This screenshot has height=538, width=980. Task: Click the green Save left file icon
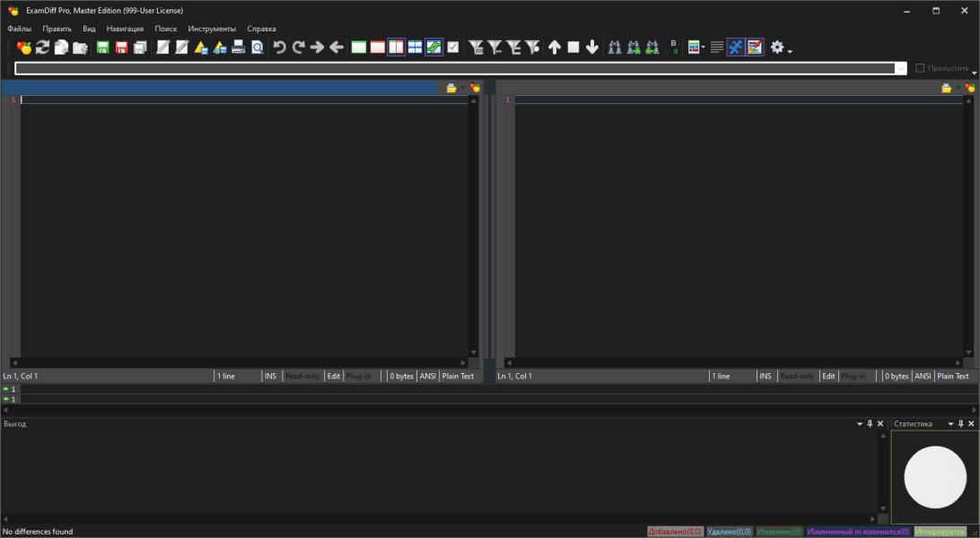coord(102,48)
